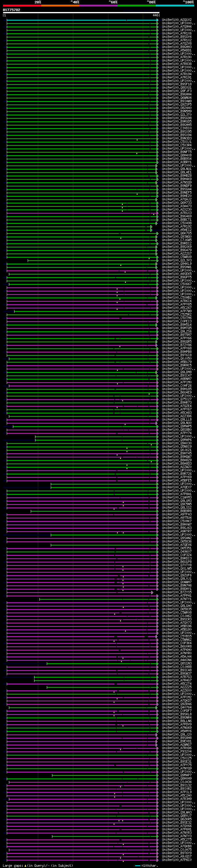Select the UniRef100_B9R726 label
Image resolution: width=197 pixels, height=868 pixels.
pyautogui.click(x=177, y=474)
